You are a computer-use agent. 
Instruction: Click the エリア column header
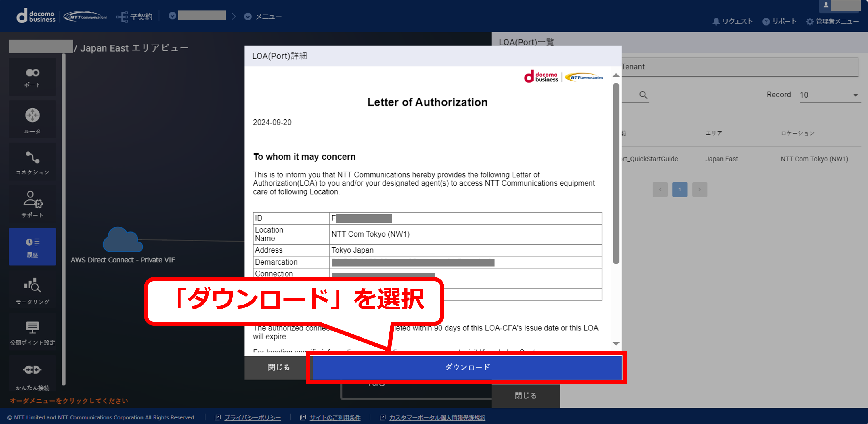(x=714, y=133)
